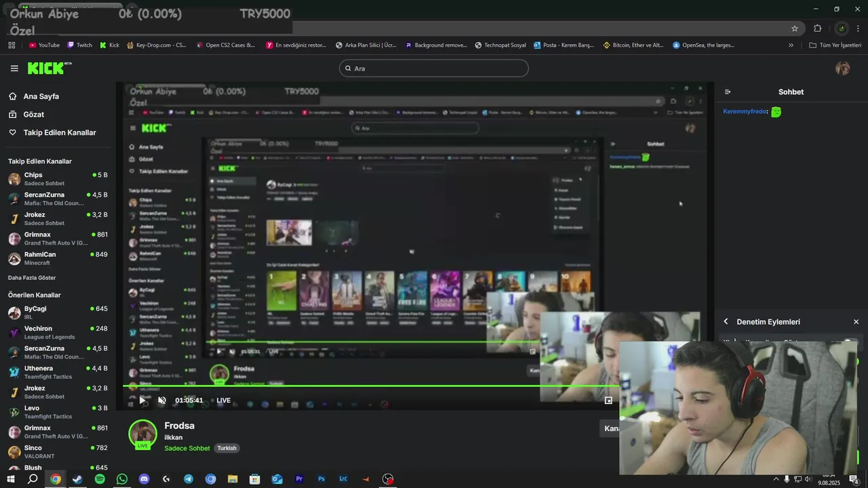The width and height of the screenshot is (868, 488).
Task: Switch to Chrome in the taskbar
Action: click(56, 479)
